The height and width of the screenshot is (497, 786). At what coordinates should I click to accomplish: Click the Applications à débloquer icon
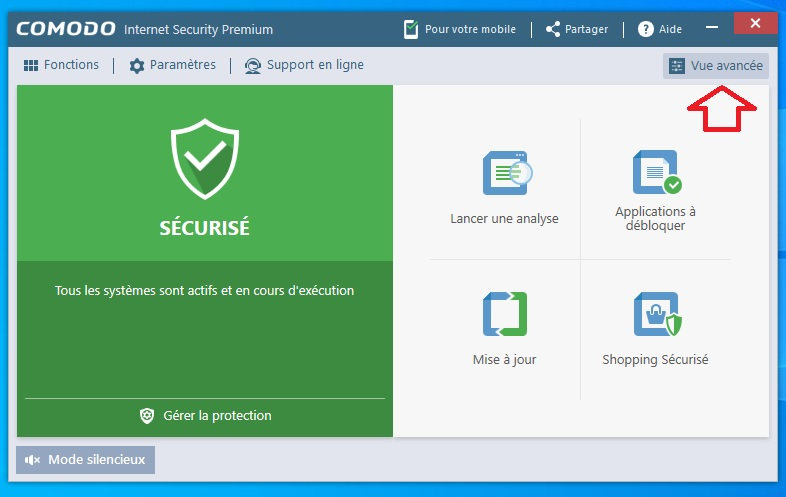coord(657,172)
